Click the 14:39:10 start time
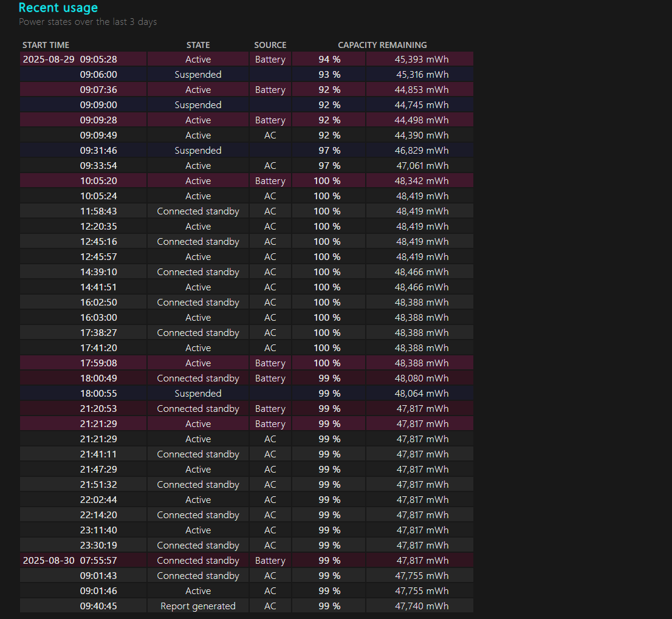The width and height of the screenshot is (672, 619). tap(98, 273)
